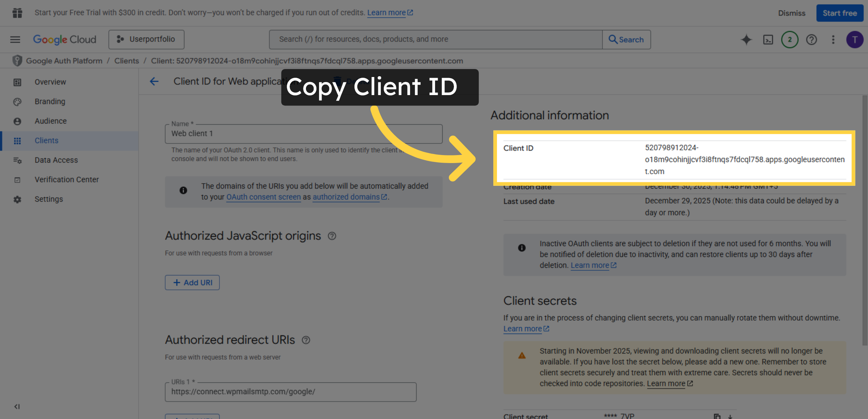The width and height of the screenshot is (868, 419).
Task: Download the client secret
Action: pyautogui.click(x=730, y=417)
